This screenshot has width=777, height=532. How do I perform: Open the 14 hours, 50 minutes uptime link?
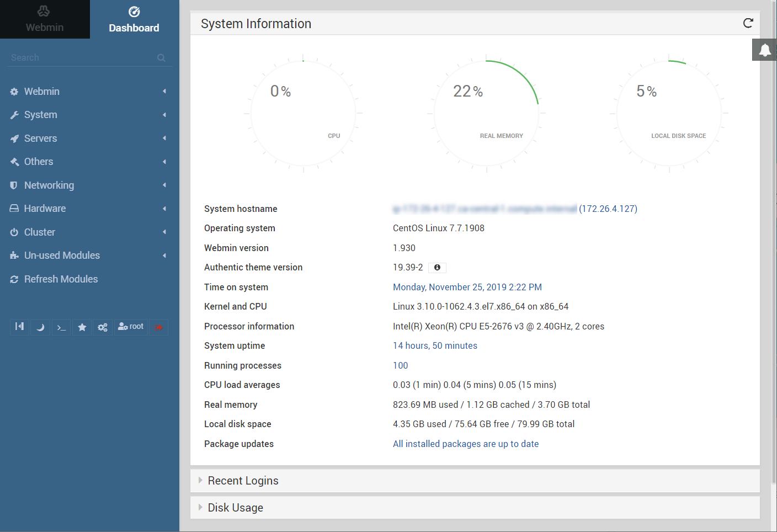(x=435, y=346)
